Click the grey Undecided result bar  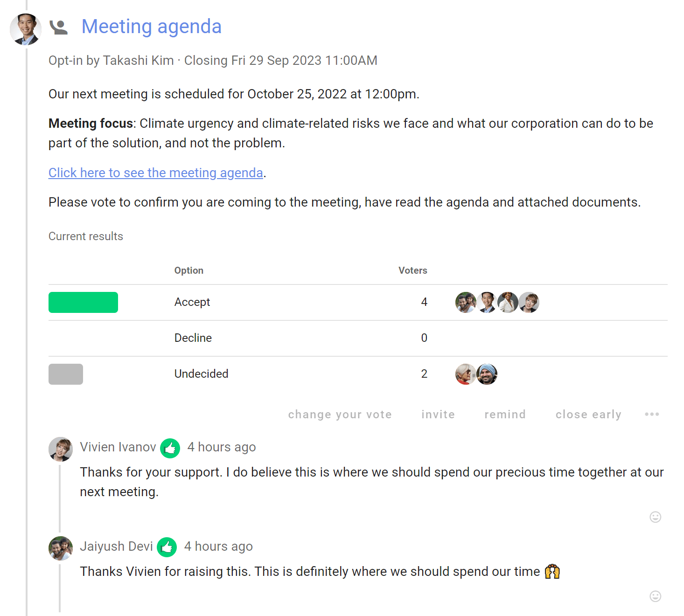[66, 374]
